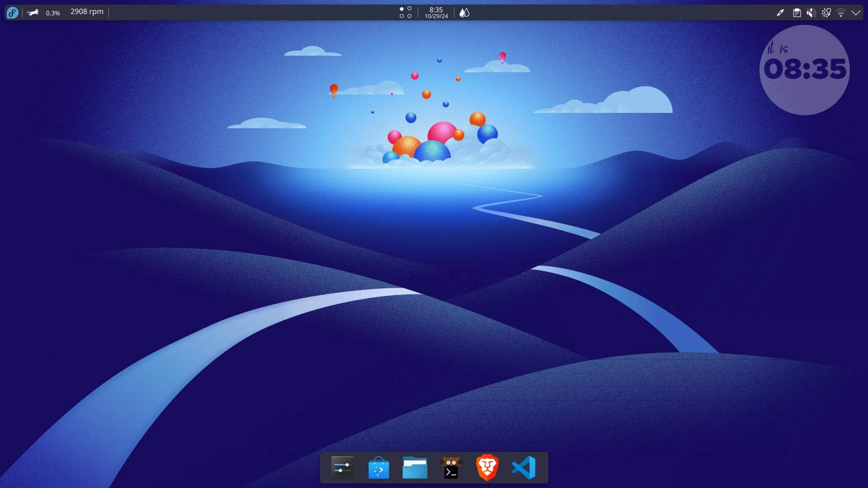Switch to the second virtual desktop in pager
Image resolution: width=868 pixels, height=488 pixels.
click(x=410, y=9)
